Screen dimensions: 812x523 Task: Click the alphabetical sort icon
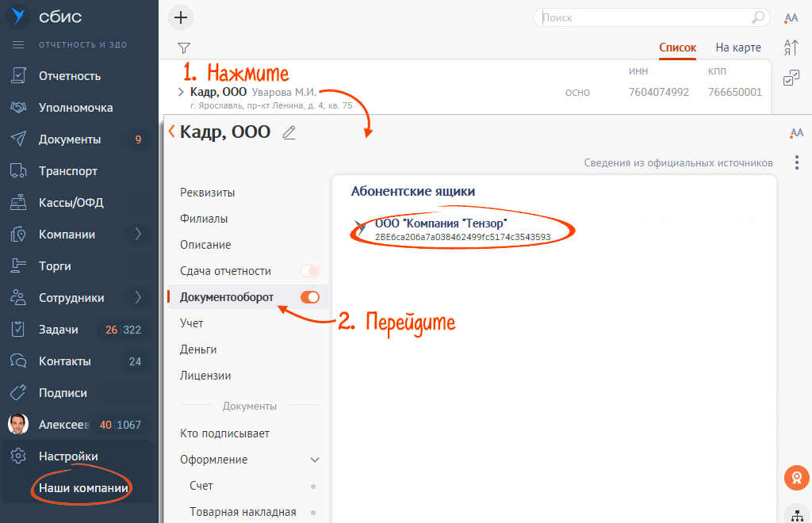[x=791, y=48]
